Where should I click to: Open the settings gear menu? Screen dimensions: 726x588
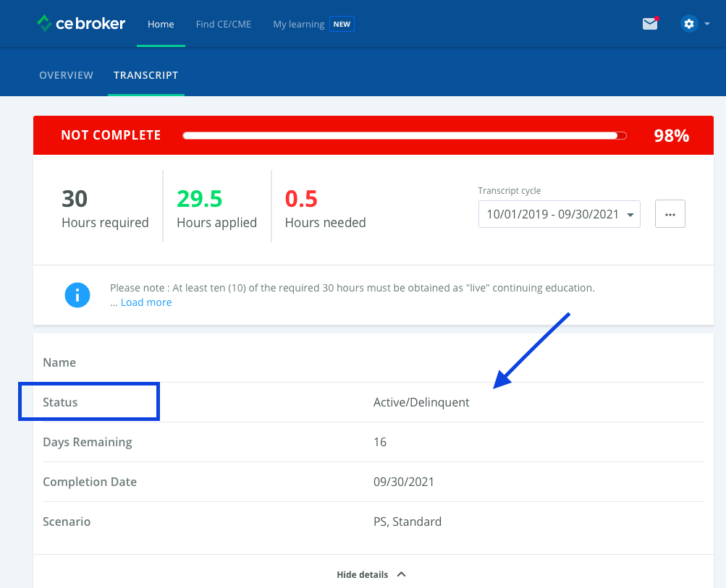pos(688,24)
